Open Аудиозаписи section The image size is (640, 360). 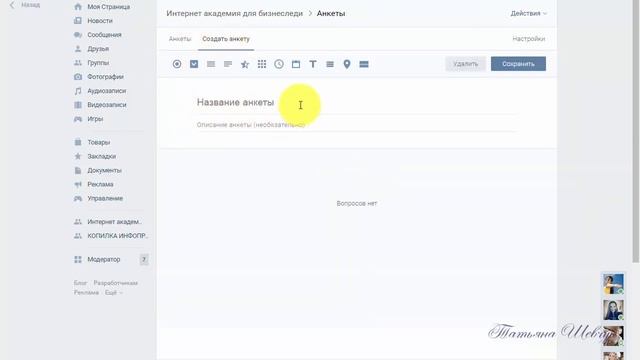[x=107, y=91]
